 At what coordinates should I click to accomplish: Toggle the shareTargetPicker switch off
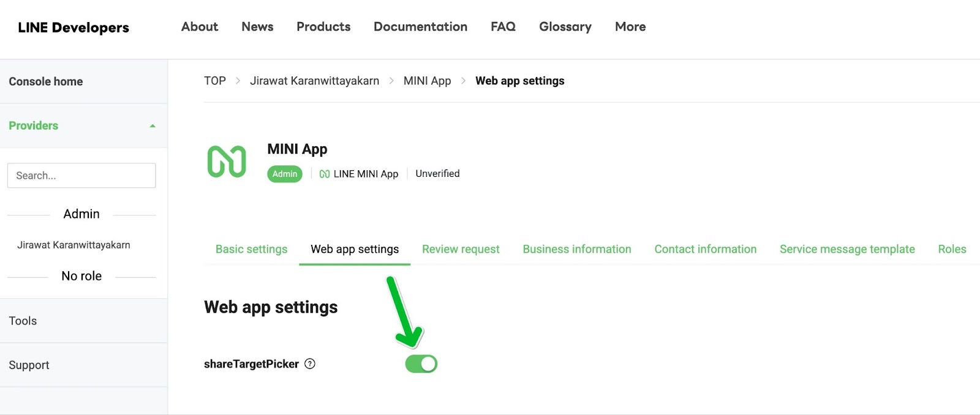coord(421,364)
